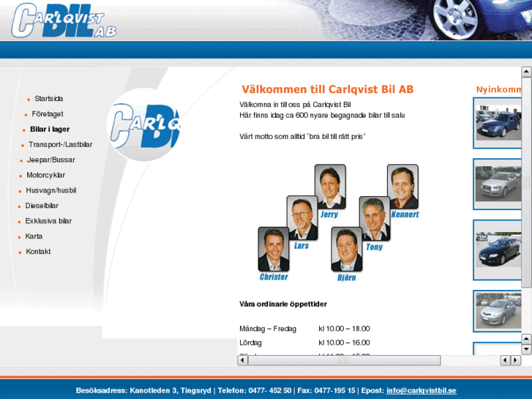Click Kennert's staff portrait
The image size is (532, 399).
tap(402, 187)
